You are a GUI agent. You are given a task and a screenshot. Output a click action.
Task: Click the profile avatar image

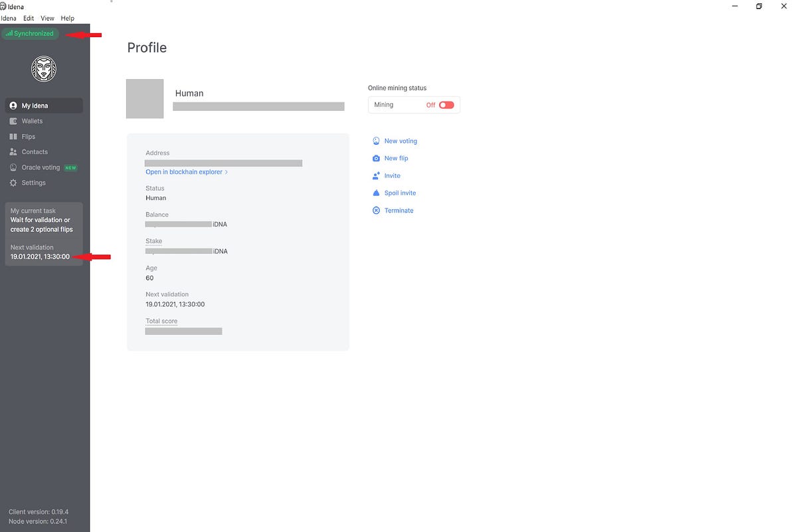(x=144, y=98)
